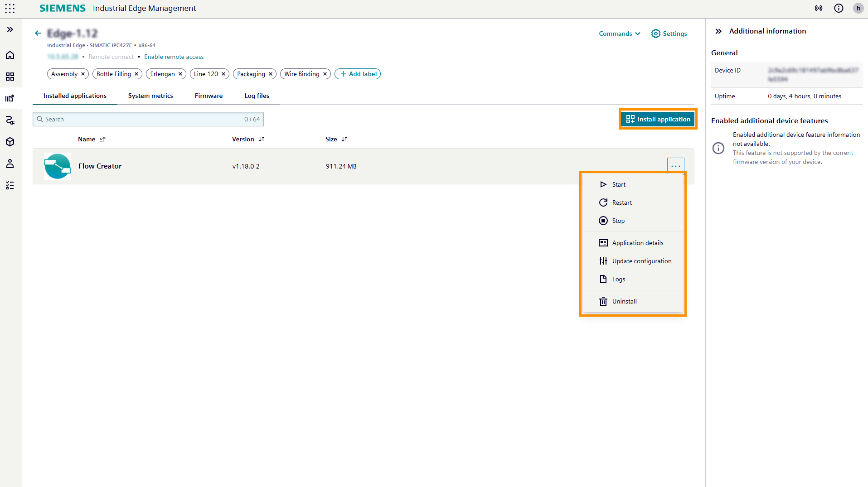Open the app launcher grid icon
The width and height of the screenshot is (868, 487).
pyautogui.click(x=10, y=8)
